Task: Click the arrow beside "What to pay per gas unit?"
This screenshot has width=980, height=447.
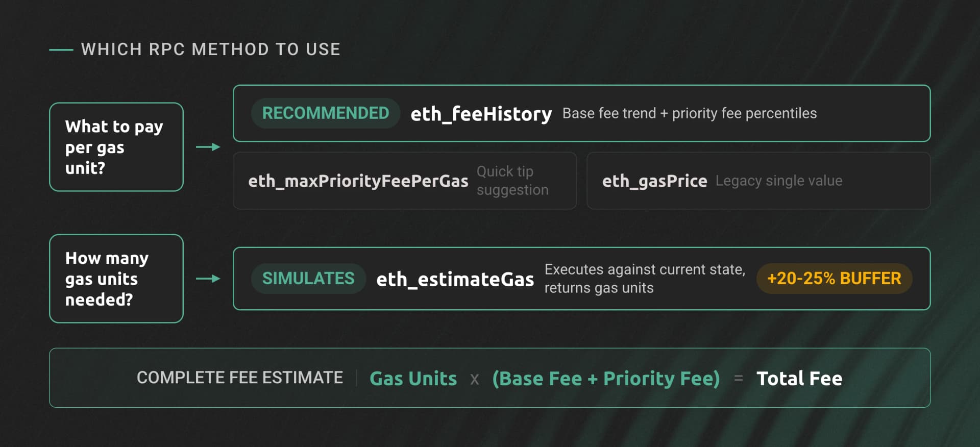Action: [208, 147]
